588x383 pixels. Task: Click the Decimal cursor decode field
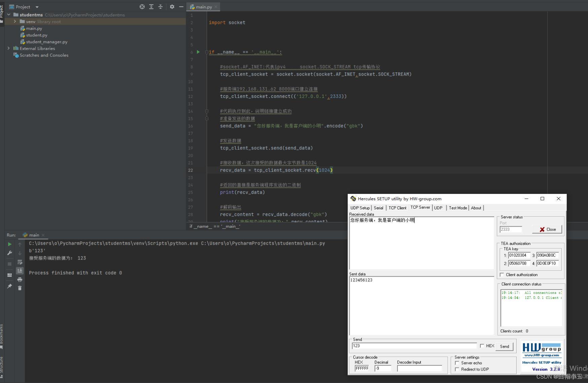click(x=383, y=369)
